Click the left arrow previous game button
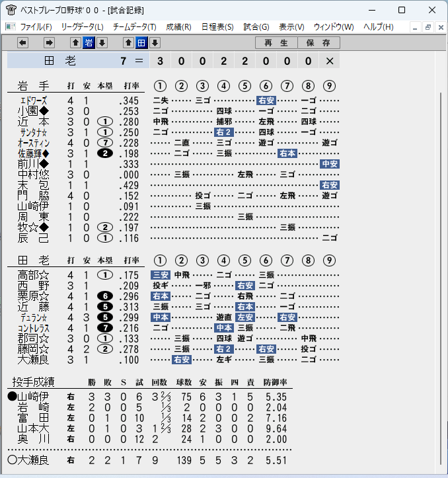Image resolution: width=448 pixels, height=478 pixels. coord(23,43)
